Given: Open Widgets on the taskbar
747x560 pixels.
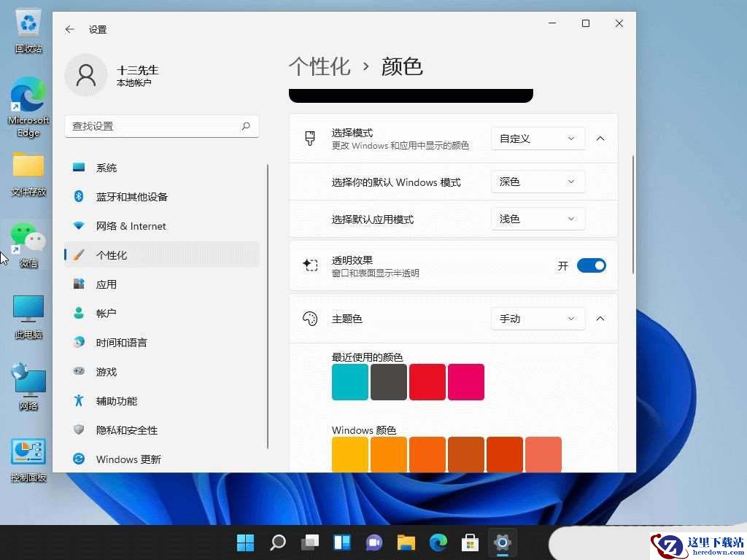Looking at the screenshot, I should pyautogui.click(x=342, y=542).
